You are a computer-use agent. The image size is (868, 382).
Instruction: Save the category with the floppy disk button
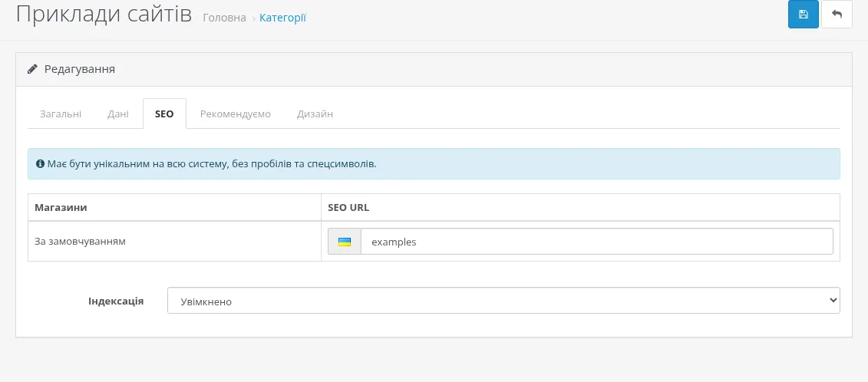click(x=804, y=15)
